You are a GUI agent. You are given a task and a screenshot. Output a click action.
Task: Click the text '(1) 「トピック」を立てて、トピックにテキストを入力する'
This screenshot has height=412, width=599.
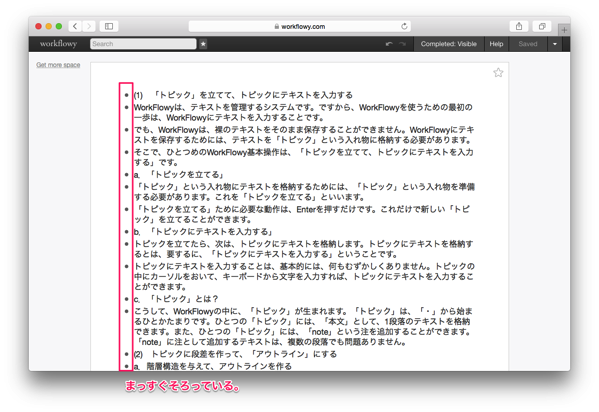coord(243,95)
